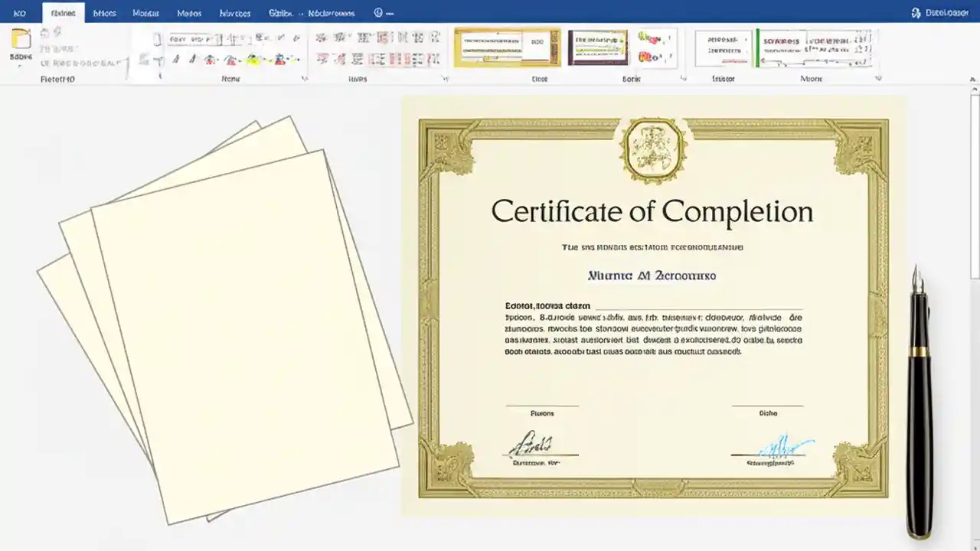Click the bulleted list icon
This screenshot has width=980, height=551.
pyautogui.click(x=322, y=35)
